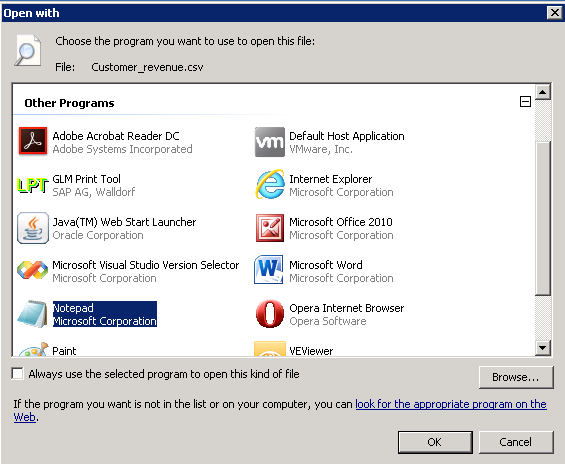Viewport: 565px width, 464px height.
Task: Pick the Paint palette icon
Action: point(33,349)
